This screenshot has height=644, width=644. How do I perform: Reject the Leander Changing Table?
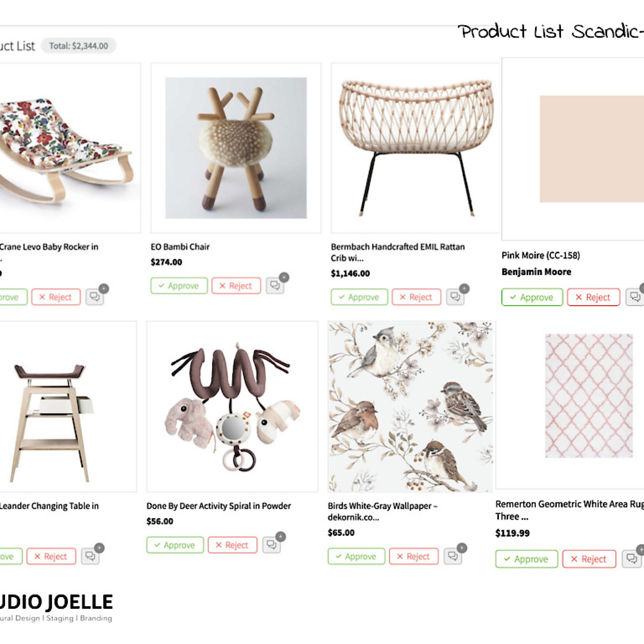point(51,556)
